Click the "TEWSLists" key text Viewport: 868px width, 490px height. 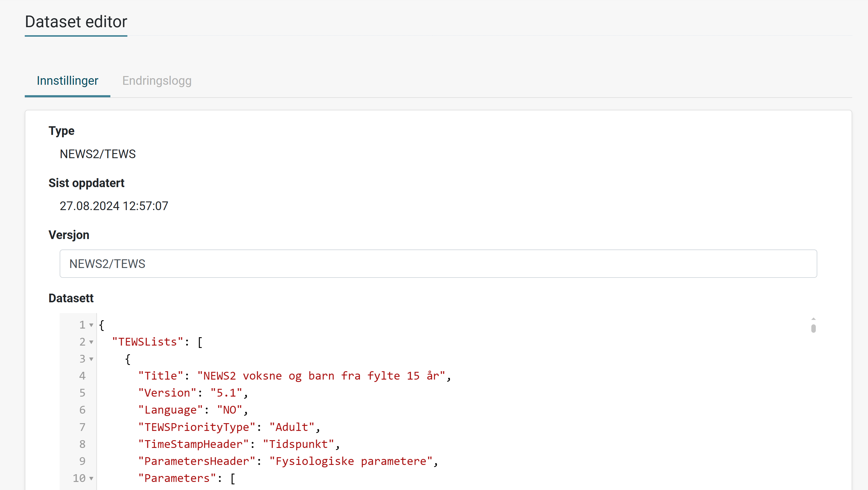148,342
